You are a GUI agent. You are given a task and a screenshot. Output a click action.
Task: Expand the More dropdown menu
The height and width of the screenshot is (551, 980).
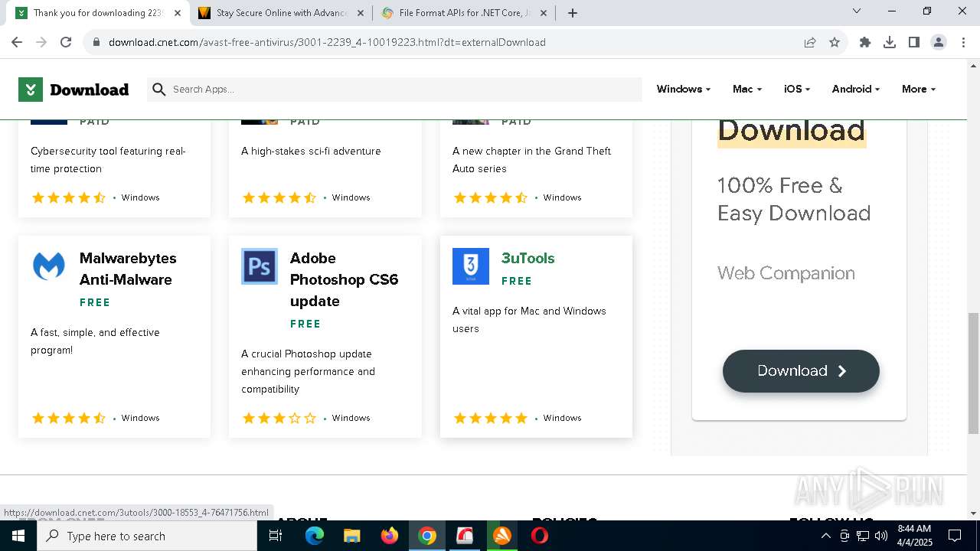pyautogui.click(x=919, y=90)
